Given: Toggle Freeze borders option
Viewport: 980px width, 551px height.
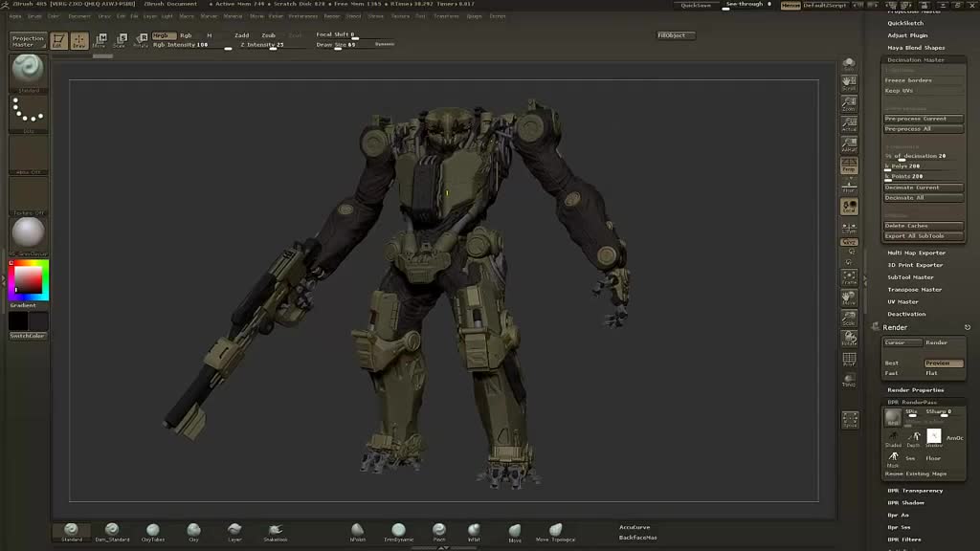Looking at the screenshot, I should pyautogui.click(x=924, y=80).
